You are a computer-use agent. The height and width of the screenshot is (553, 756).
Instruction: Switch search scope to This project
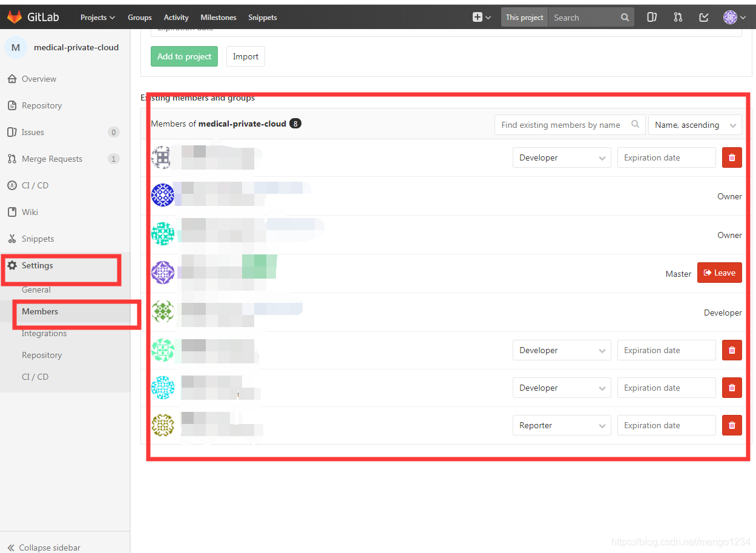pyautogui.click(x=524, y=17)
